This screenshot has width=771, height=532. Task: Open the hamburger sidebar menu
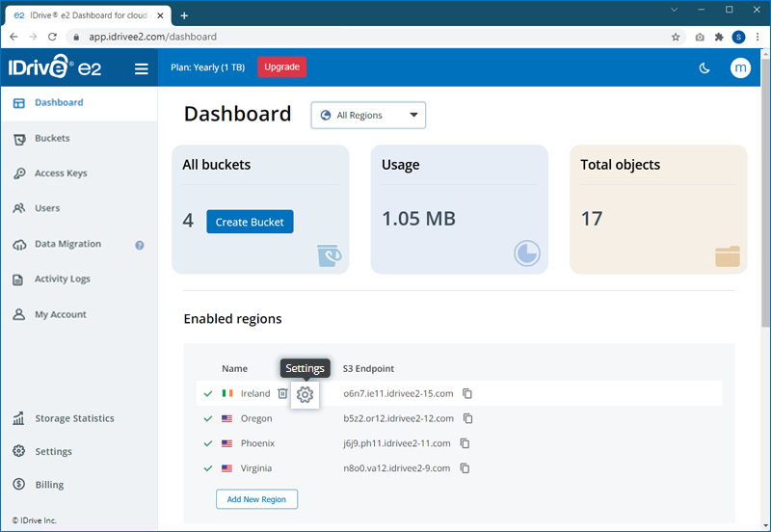pos(141,68)
